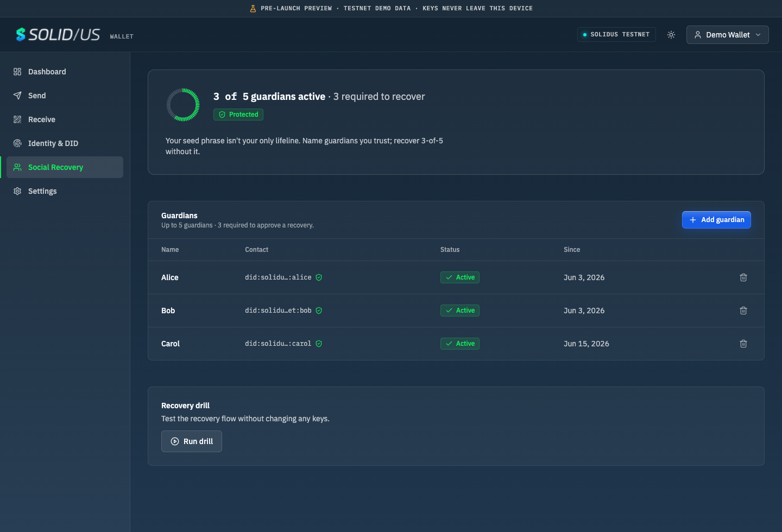782x532 pixels.
Task: Click verified shield next to Alice's DID
Action: point(319,277)
